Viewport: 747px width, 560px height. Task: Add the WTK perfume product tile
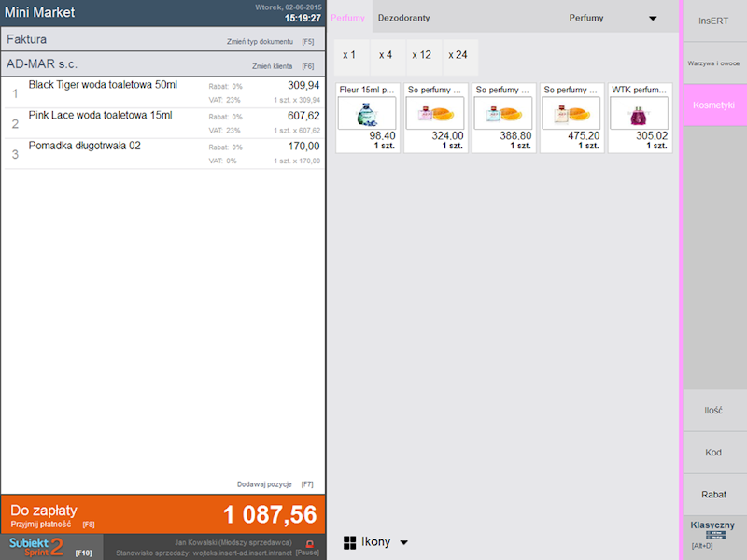click(640, 118)
